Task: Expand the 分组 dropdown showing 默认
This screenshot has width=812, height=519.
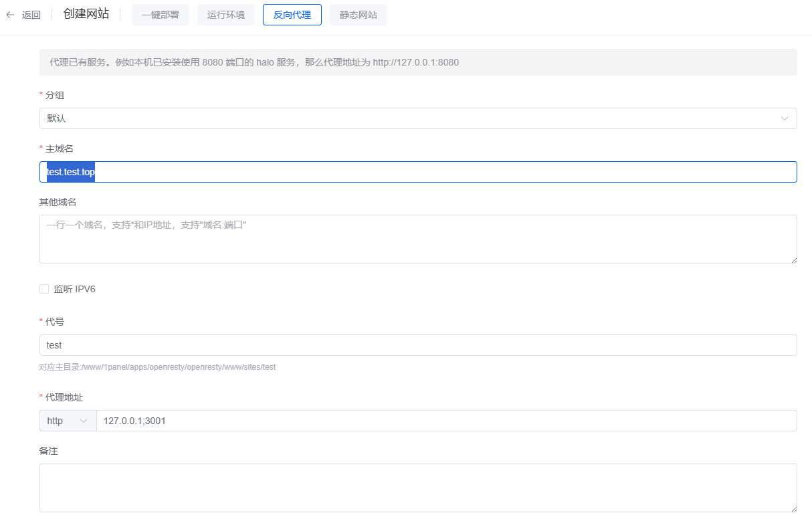Action: [x=401, y=118]
